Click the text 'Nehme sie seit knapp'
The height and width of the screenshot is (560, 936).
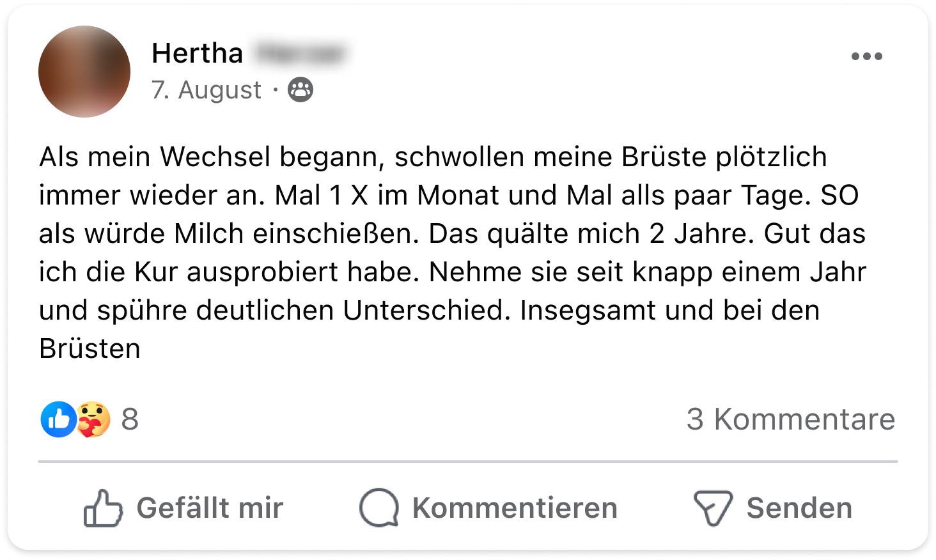[570, 272]
